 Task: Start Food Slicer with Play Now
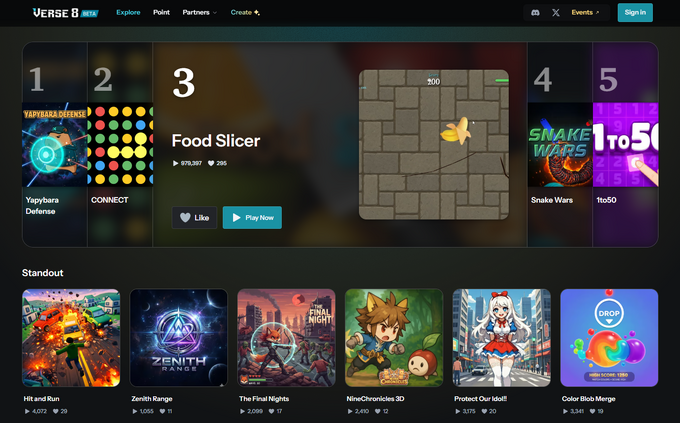(252, 217)
